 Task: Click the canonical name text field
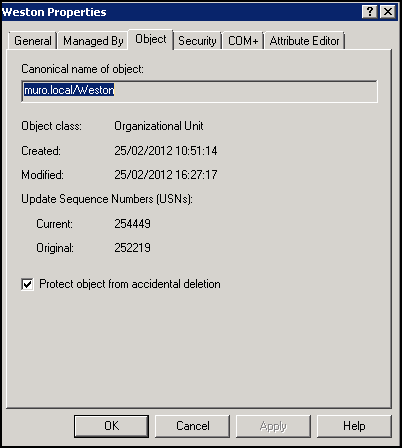click(199, 91)
